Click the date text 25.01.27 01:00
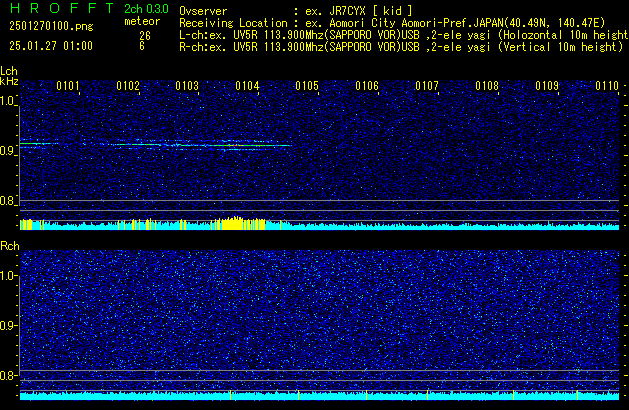The image size is (629, 410). (x=51, y=46)
